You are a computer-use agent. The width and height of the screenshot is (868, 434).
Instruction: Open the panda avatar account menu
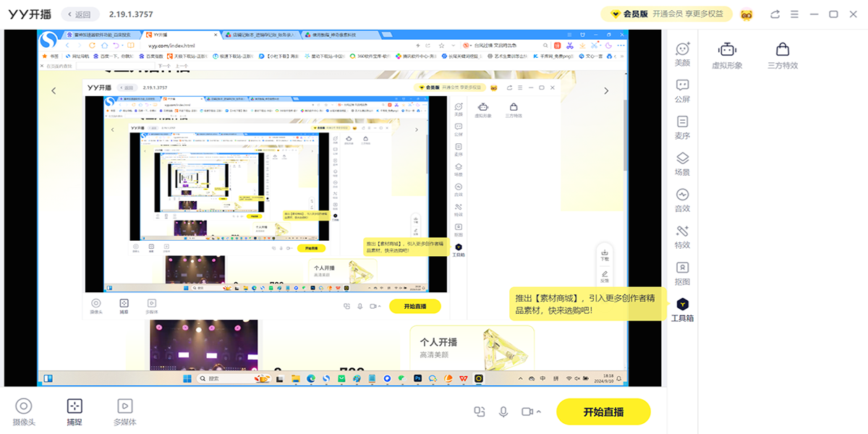(747, 13)
